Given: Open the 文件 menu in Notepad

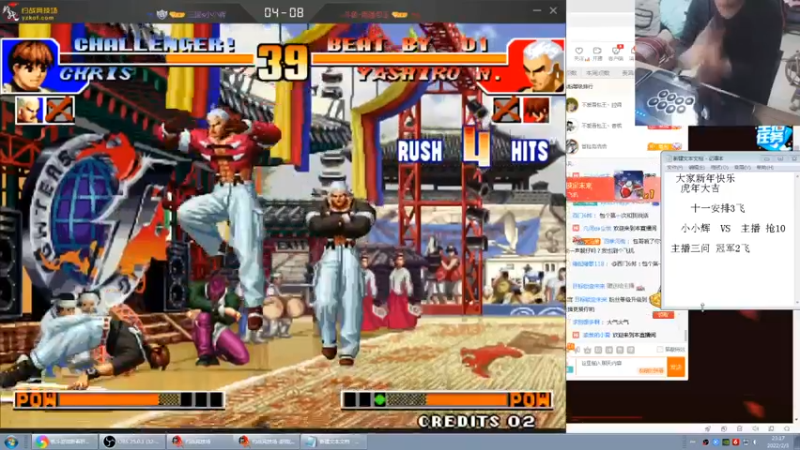Looking at the screenshot, I should pyautogui.click(x=675, y=167).
